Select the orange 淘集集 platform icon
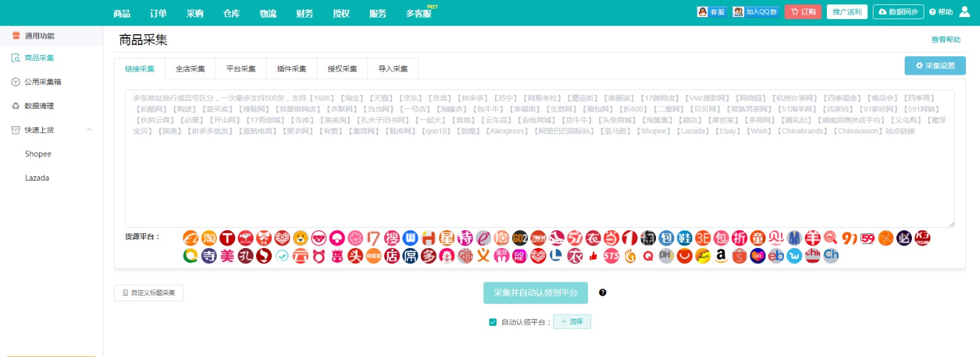 click(x=374, y=256)
